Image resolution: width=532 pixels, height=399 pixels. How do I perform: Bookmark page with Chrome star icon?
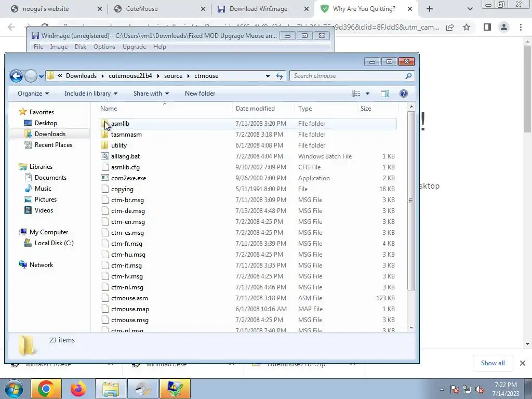coord(467,27)
